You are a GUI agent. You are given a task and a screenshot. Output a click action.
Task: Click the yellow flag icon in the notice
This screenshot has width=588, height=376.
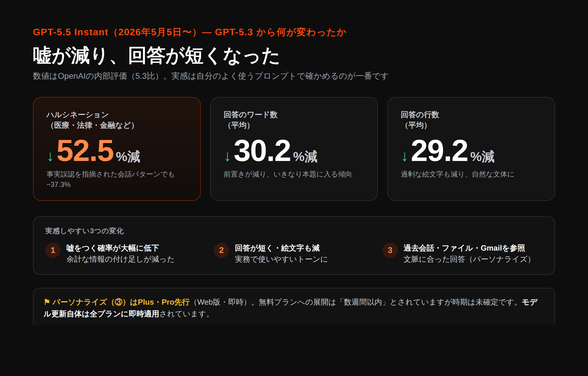pos(47,302)
